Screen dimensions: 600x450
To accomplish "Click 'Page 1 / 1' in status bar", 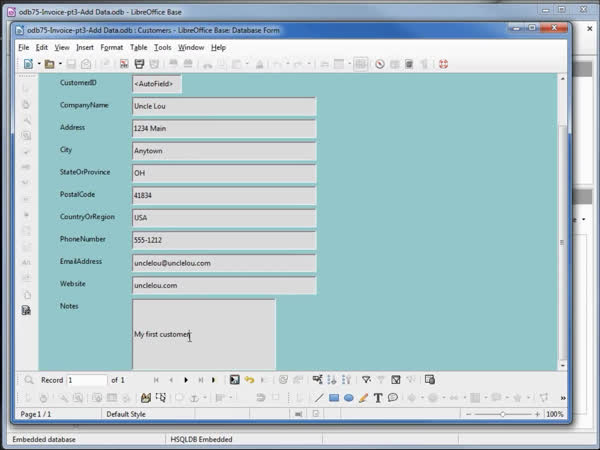I will (36, 414).
